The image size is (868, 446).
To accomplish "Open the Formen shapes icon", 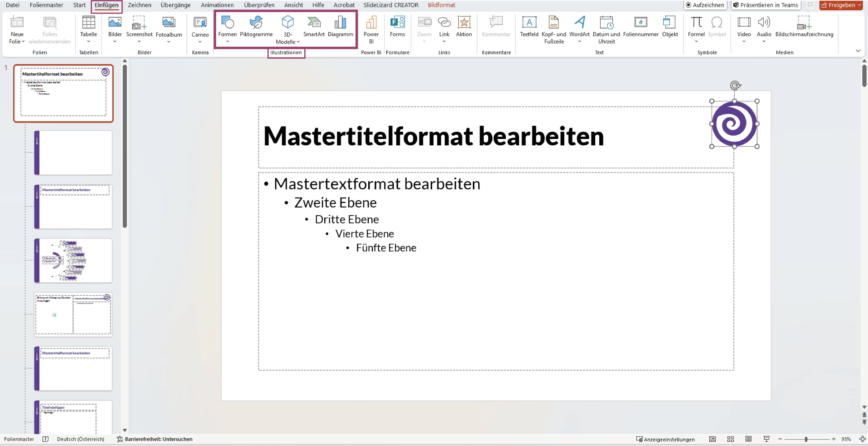I will 227,22.
